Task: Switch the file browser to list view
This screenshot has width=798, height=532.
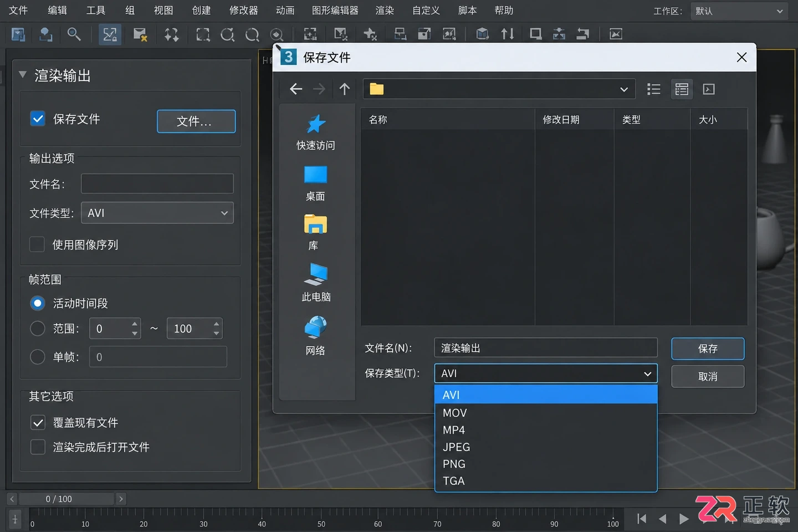Action: [x=654, y=89]
